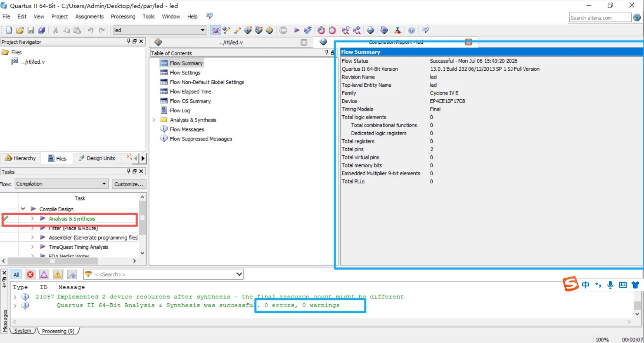Screen dimensions: 644x343
Task: Click the blue Help question icon
Action: pyautogui.click(x=412, y=30)
